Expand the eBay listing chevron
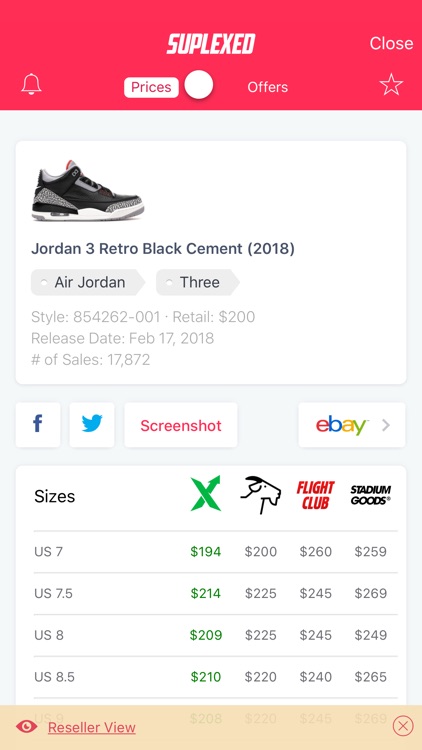422x750 pixels. coord(386,425)
